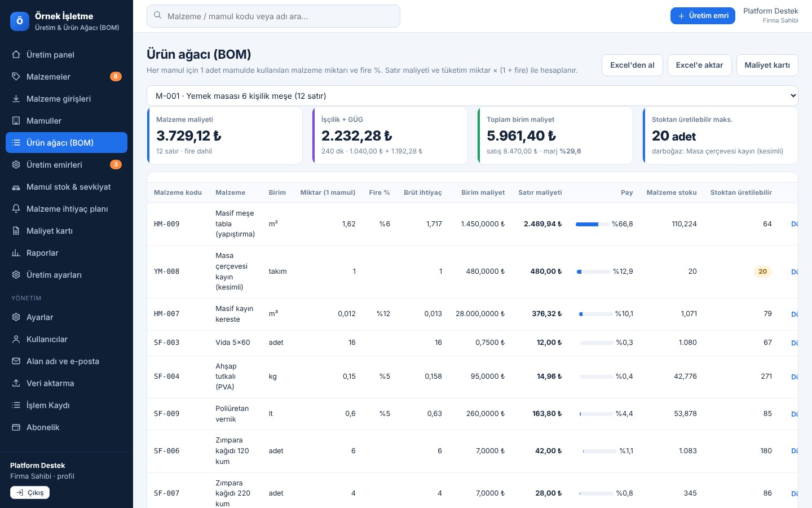Image resolution: width=812 pixels, height=508 pixels.
Task: Click the Çıkış logout button
Action: (30, 493)
